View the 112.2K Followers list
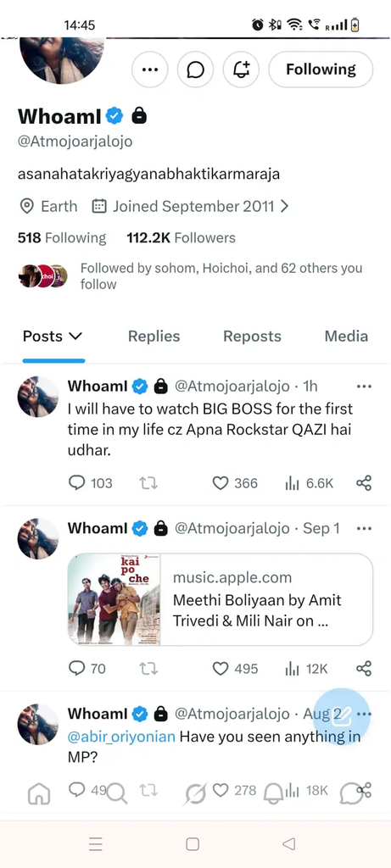This screenshot has width=391, height=868. tap(182, 238)
